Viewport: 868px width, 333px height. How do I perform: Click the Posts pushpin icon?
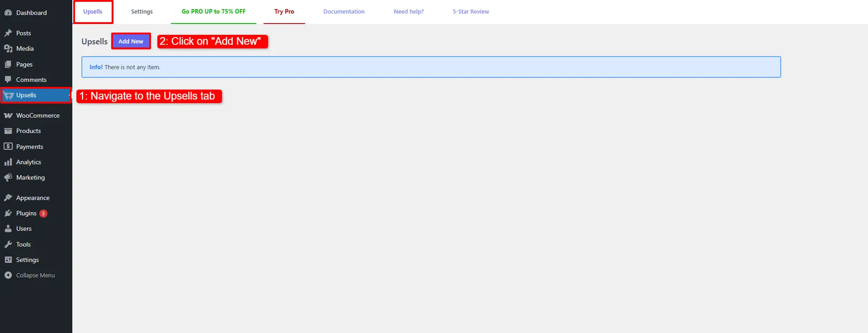[x=8, y=33]
